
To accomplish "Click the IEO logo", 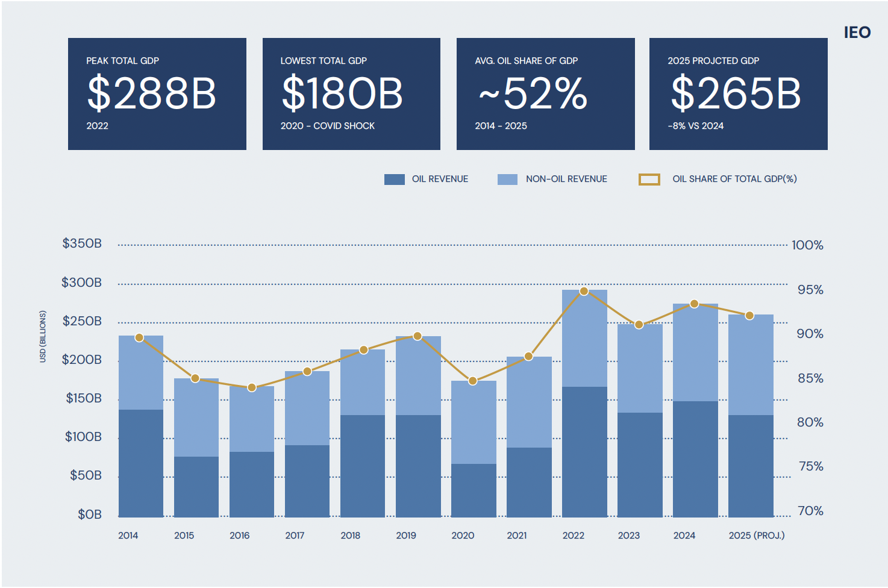I will click(857, 33).
